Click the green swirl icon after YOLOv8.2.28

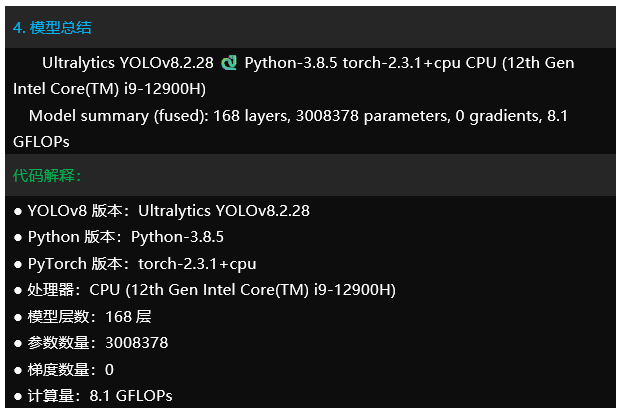(x=229, y=63)
